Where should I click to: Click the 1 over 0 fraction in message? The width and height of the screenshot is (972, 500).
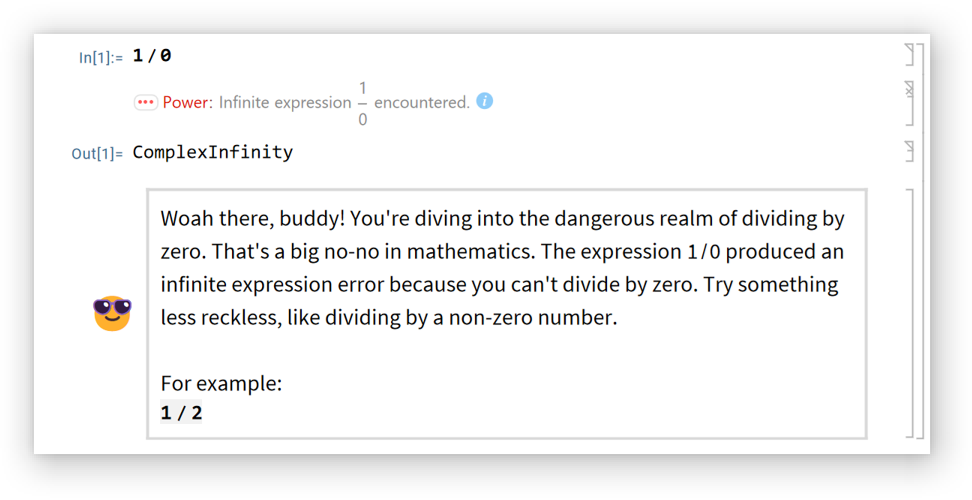362,103
